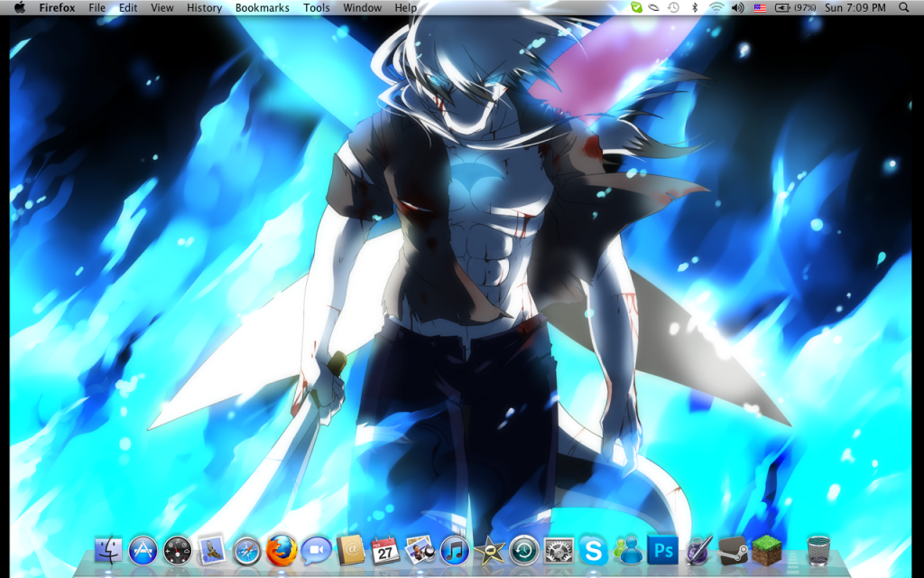Click the volume speaker icon

pyautogui.click(x=737, y=7)
